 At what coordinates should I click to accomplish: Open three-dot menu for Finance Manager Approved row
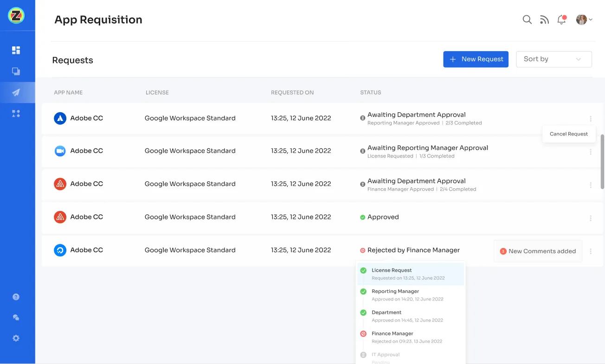click(591, 185)
